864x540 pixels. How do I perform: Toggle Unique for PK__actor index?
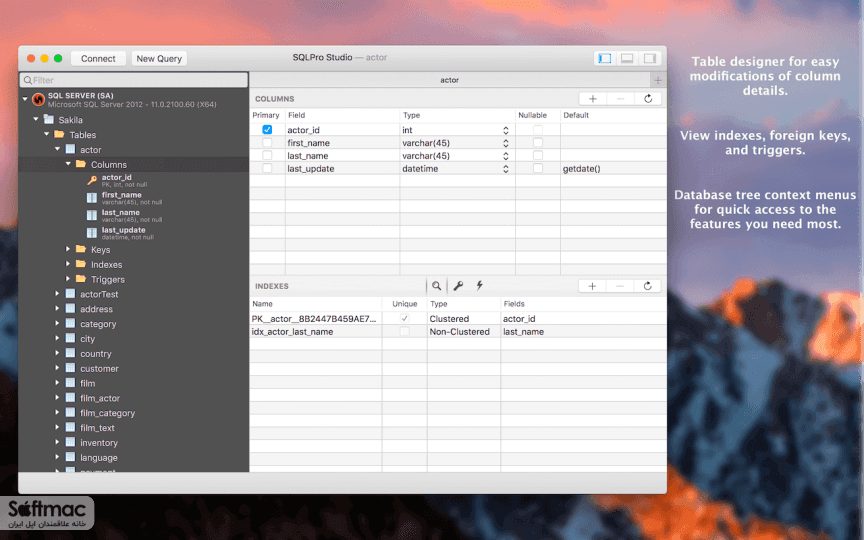tap(404, 318)
